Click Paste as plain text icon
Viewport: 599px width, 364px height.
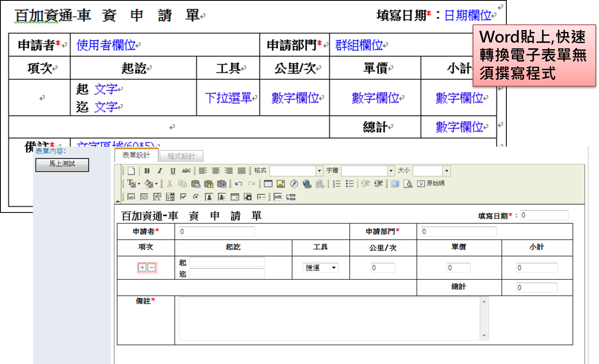[x=209, y=184]
